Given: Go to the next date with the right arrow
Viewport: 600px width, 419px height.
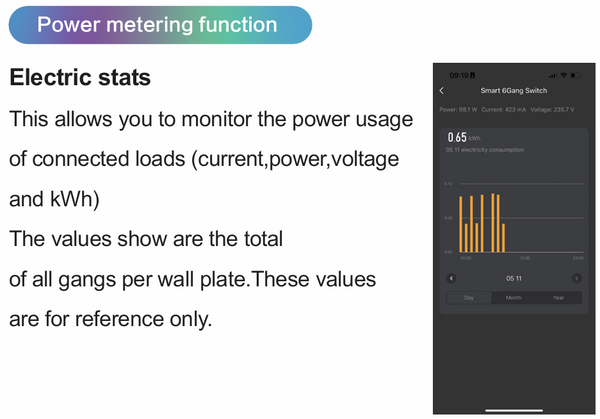Looking at the screenshot, I should pyautogui.click(x=577, y=278).
